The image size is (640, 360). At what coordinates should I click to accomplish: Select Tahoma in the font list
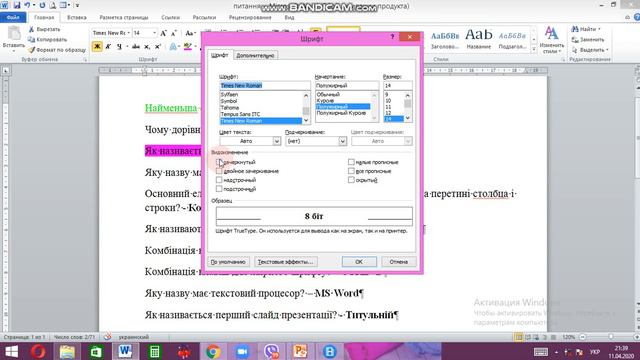(230, 108)
